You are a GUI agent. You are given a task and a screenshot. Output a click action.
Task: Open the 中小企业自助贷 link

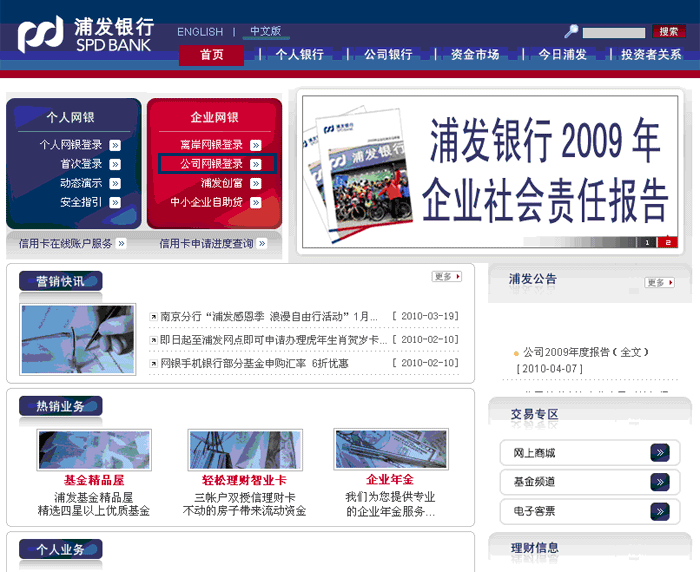(x=207, y=202)
